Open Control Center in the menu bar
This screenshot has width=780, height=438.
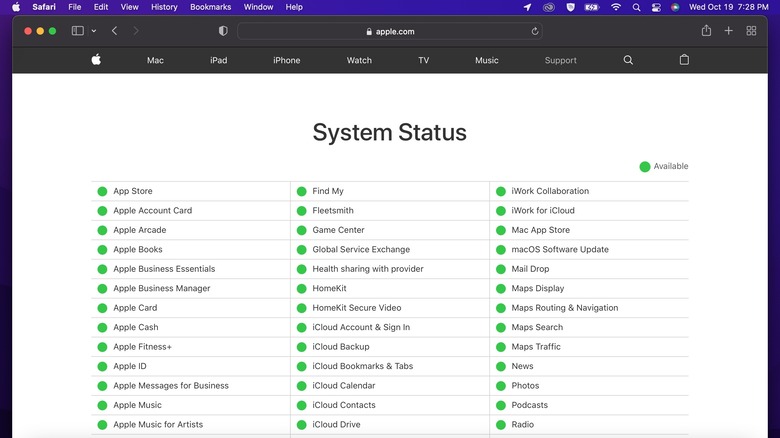click(x=656, y=7)
